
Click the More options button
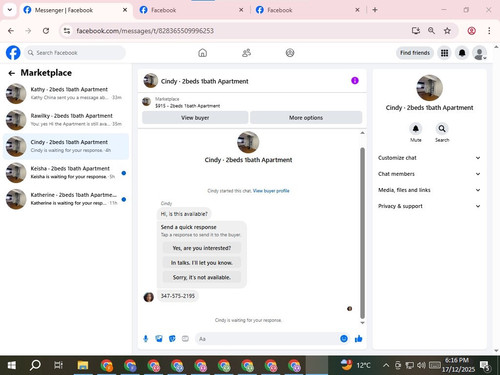click(x=306, y=118)
